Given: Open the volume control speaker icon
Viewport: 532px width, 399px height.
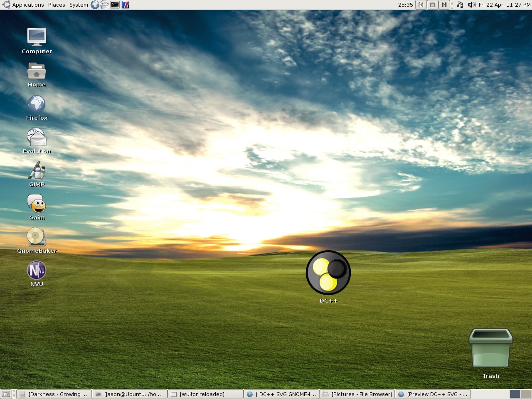Looking at the screenshot, I should coord(472,5).
